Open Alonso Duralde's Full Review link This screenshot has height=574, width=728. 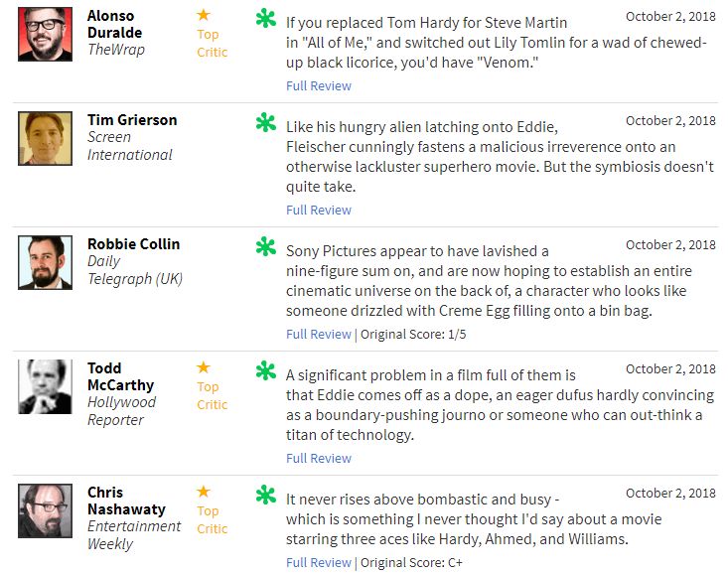(x=319, y=86)
